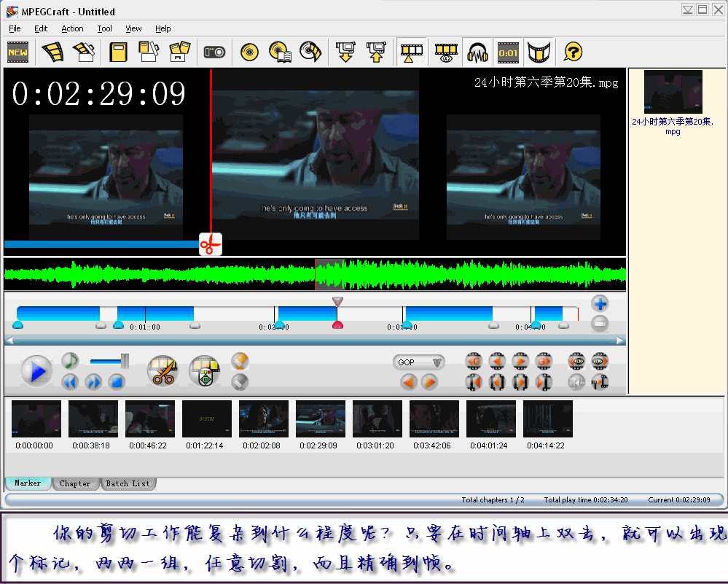
Task: Select the thumbnail at 0:02:29:09
Action: click(321, 418)
